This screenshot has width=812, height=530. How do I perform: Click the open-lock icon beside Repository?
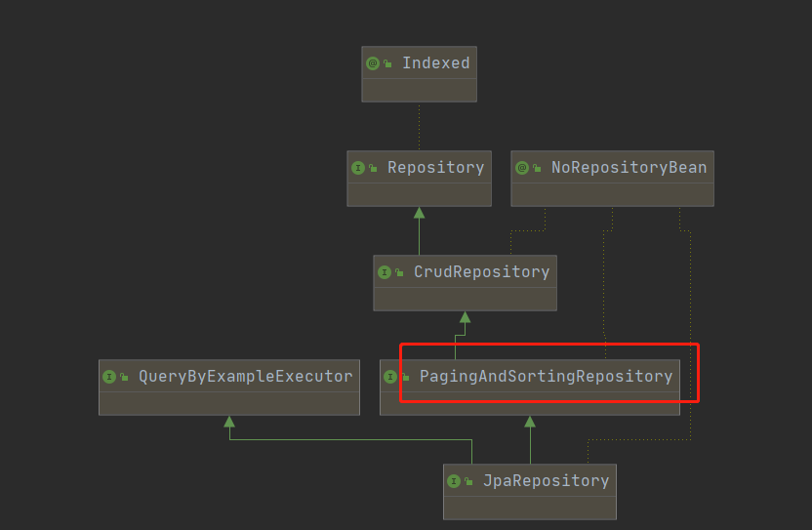(373, 168)
